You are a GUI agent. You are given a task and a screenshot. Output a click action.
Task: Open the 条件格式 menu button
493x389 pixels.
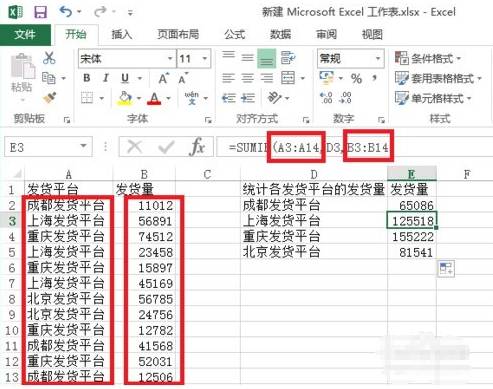[428, 58]
